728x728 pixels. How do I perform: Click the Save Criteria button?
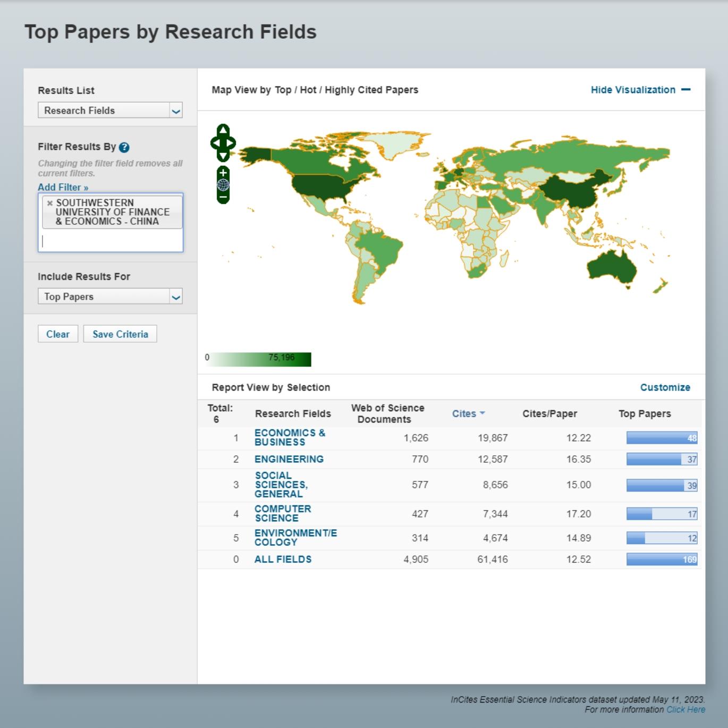pyautogui.click(x=120, y=334)
